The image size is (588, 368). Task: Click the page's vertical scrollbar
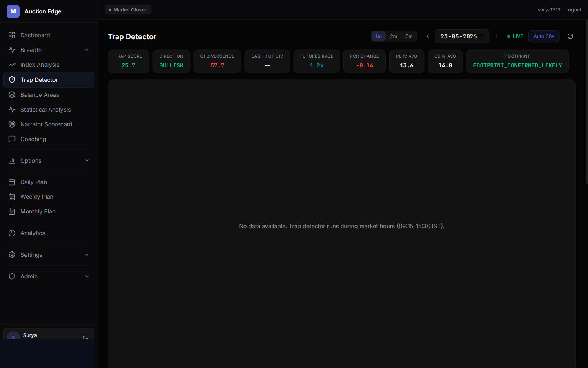(586, 102)
